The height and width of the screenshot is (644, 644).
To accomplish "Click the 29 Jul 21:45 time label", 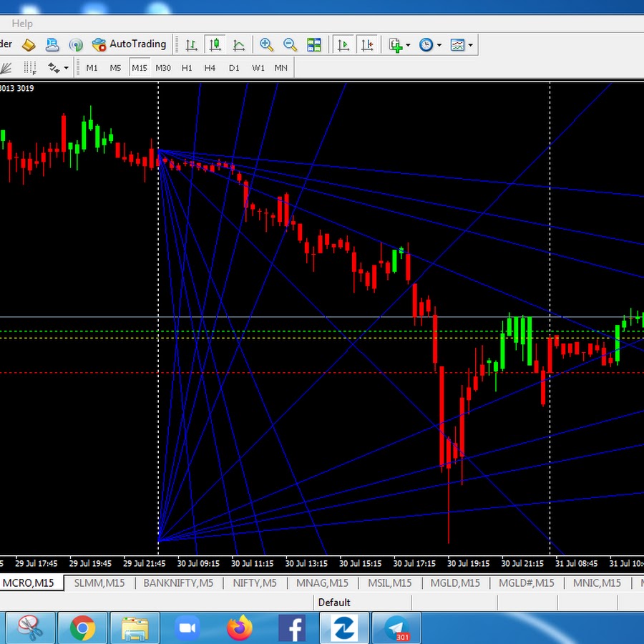I will pos(144,564).
